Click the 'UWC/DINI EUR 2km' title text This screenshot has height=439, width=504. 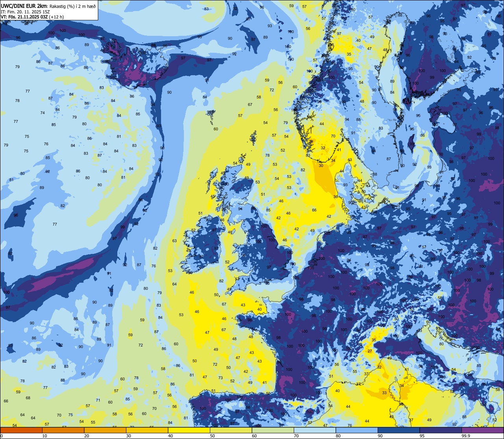click(x=24, y=6)
